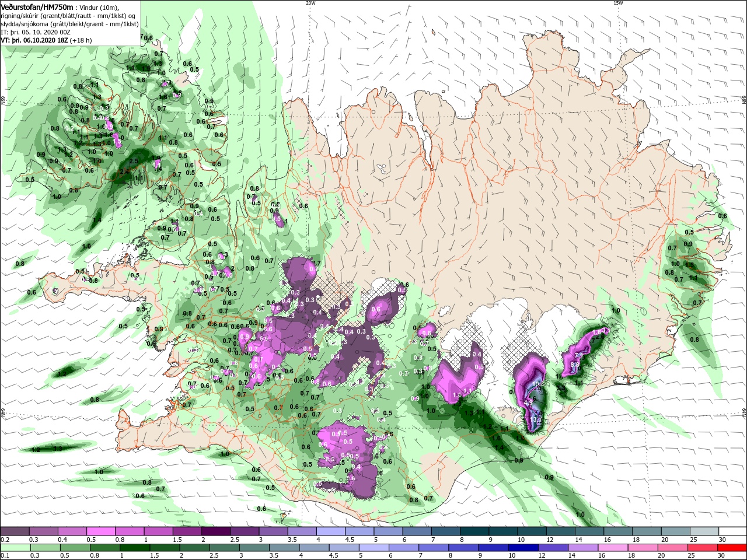Pick the salmon pink 20 rain scale swatch
The height and width of the screenshot is (560, 747).
[673, 548]
